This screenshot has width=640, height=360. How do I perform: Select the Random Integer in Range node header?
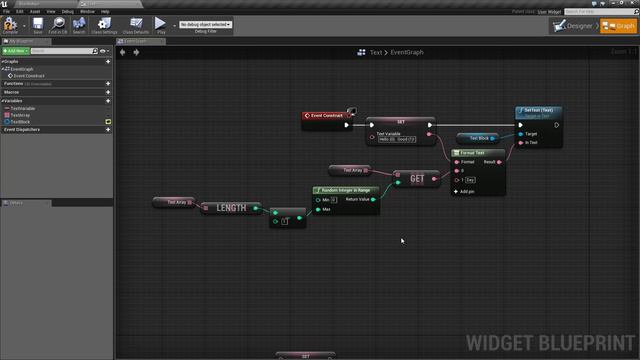(346, 190)
